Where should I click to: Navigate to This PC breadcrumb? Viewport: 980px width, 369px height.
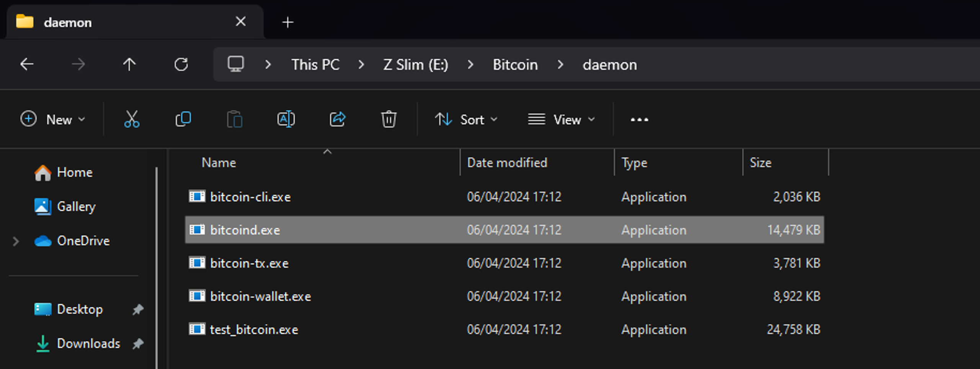(315, 65)
